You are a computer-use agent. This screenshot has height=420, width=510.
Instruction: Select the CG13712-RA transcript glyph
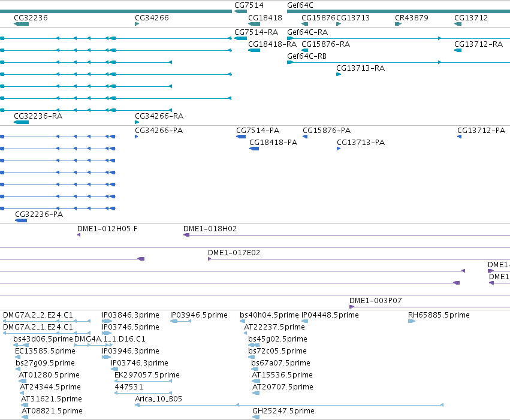[458, 50]
